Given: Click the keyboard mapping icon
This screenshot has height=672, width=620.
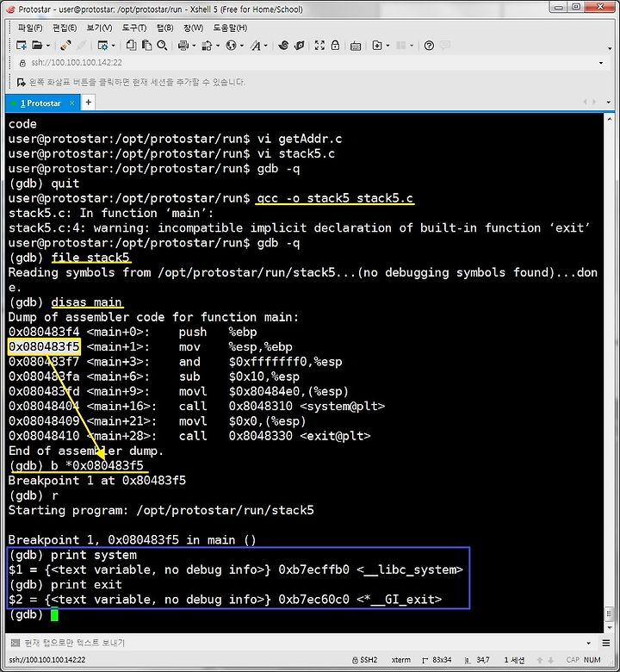Looking at the screenshot, I should (356, 46).
